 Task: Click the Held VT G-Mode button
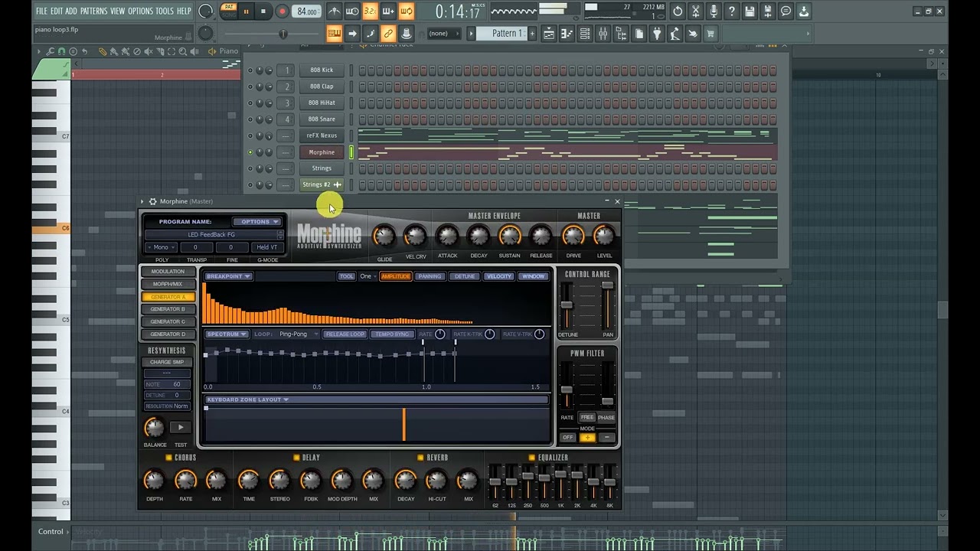[x=267, y=247]
